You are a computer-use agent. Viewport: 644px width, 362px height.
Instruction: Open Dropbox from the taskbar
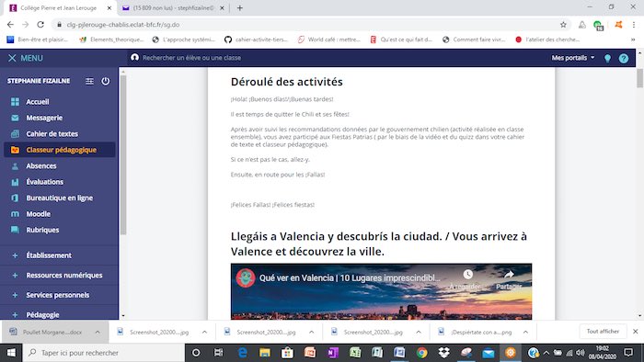click(444, 353)
